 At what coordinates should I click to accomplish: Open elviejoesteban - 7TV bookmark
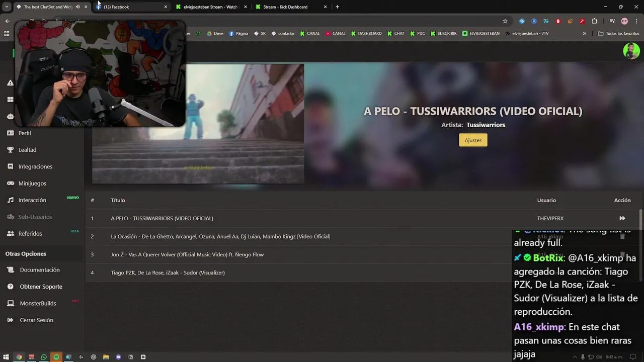pyautogui.click(x=527, y=34)
